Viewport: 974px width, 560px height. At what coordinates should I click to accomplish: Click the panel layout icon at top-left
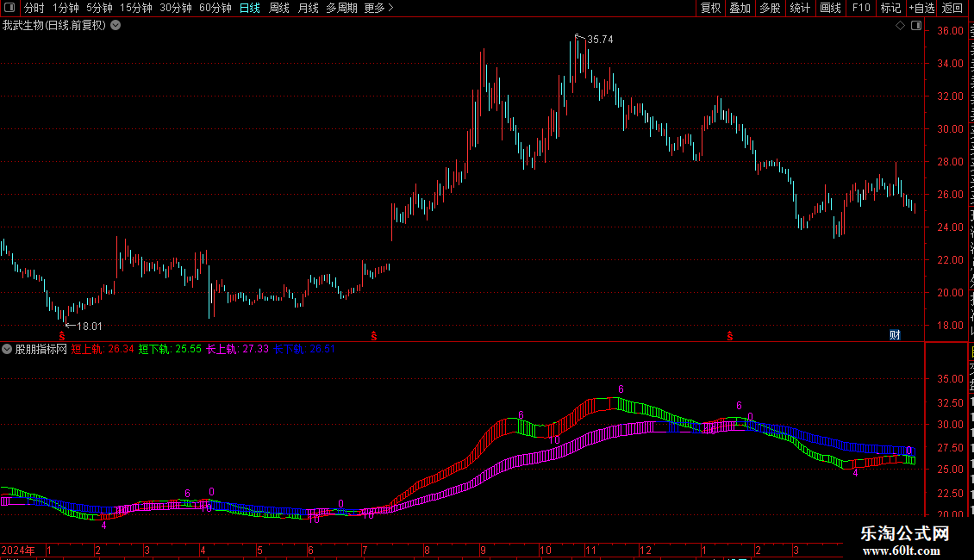[9, 8]
